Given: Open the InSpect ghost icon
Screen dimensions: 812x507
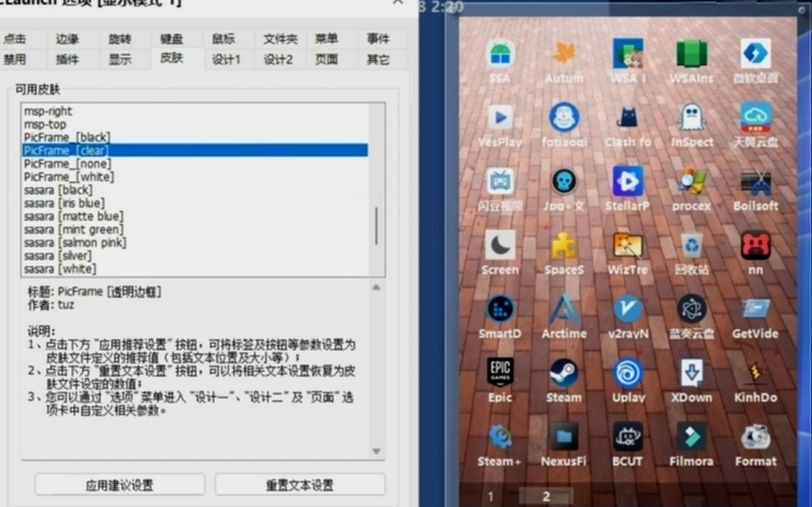Looking at the screenshot, I should tap(692, 117).
